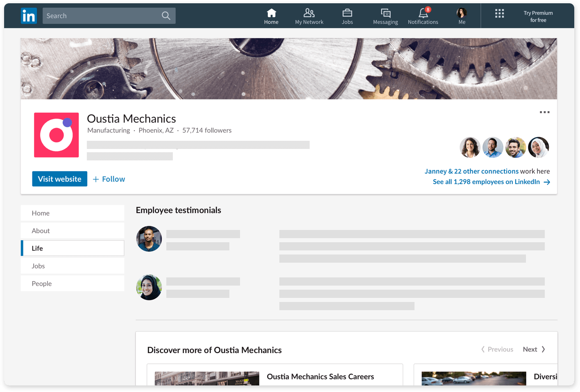Viewport: 580px width, 392px height.
Task: Click inside the Search field
Action: [102, 16]
